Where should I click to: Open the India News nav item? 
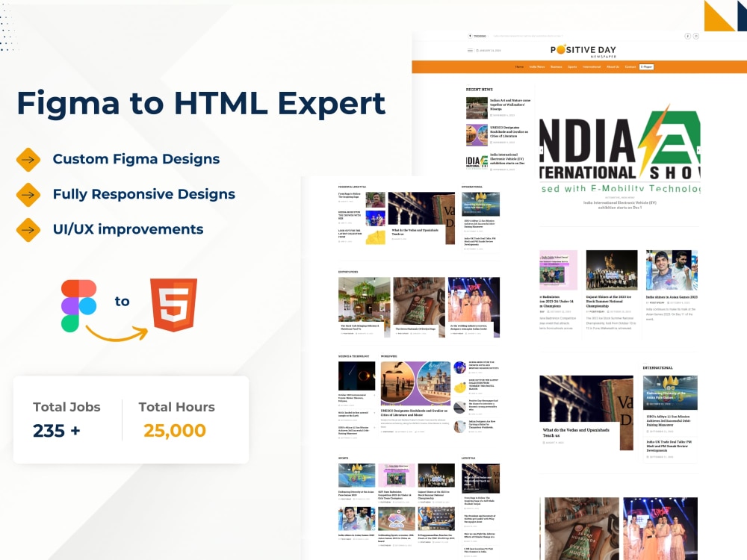pyautogui.click(x=537, y=67)
